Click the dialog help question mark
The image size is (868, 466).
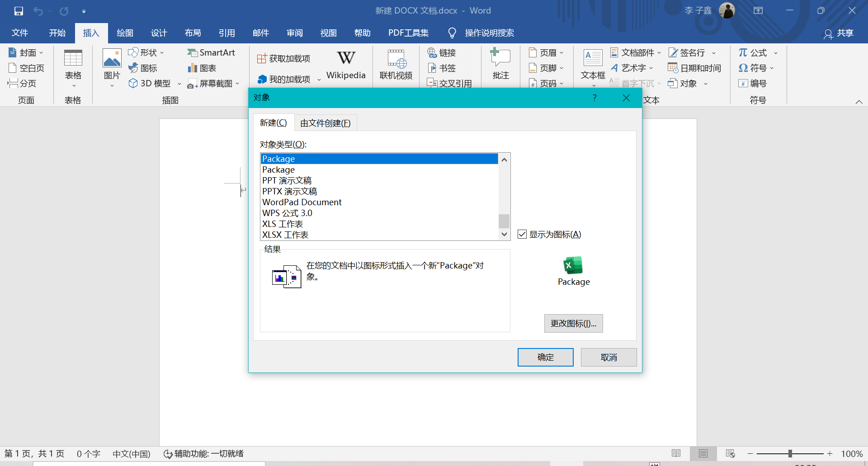[594, 98]
